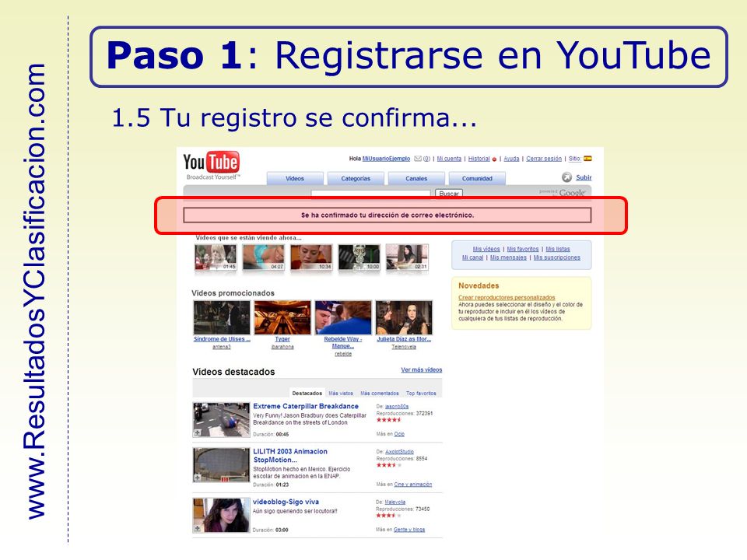Click the red dot beside Historial
Image resolution: width=747 pixels, height=560 pixels.
[494, 159]
